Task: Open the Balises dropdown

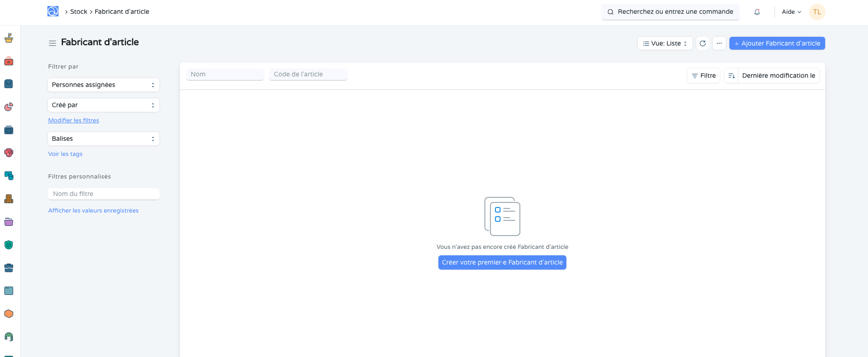Action: point(104,138)
